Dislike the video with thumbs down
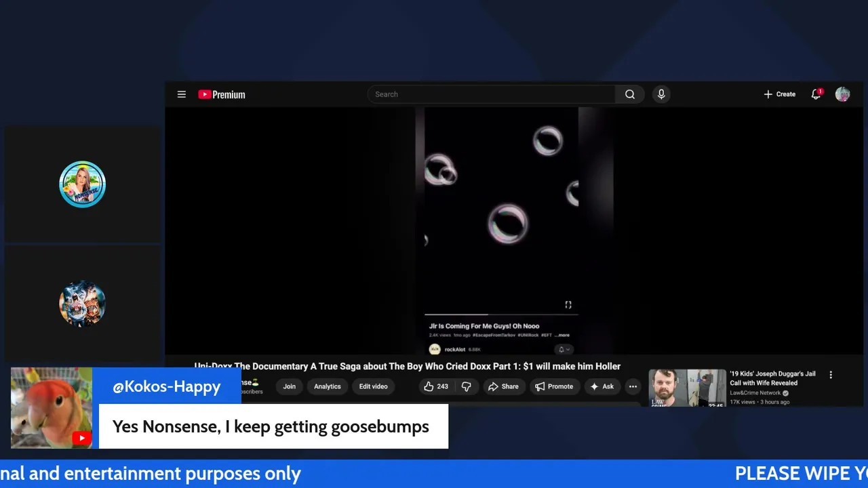Viewport: 868px width, 488px height. 467,386
